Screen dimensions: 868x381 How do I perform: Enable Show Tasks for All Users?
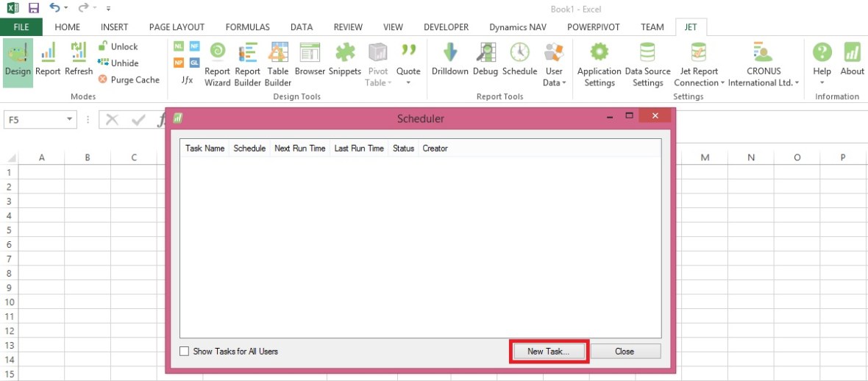point(185,352)
